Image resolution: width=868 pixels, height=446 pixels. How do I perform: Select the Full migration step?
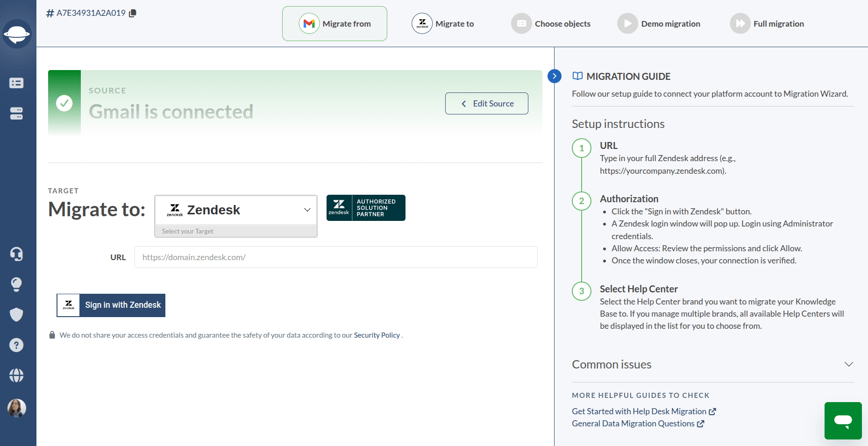[767, 24]
